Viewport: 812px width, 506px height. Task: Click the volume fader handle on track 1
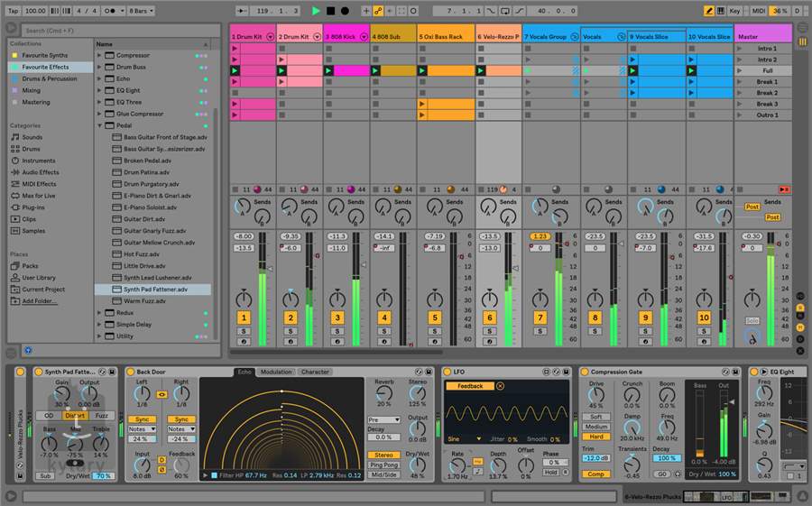tap(268, 268)
